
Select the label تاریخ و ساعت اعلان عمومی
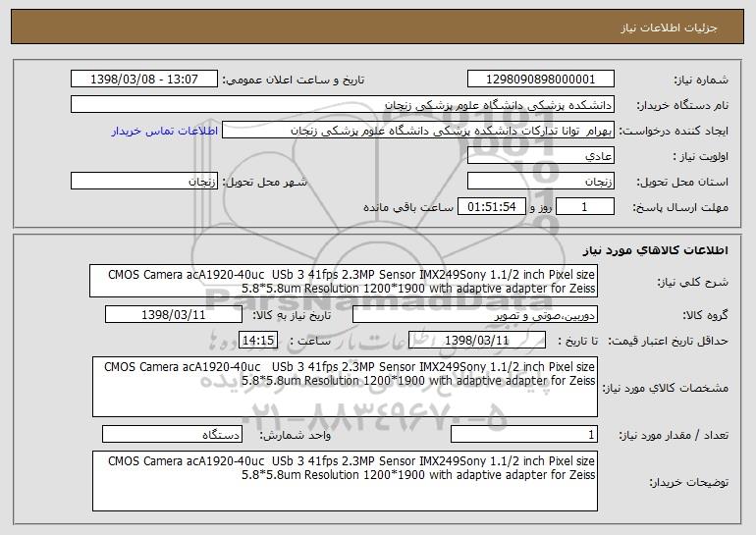pyautogui.click(x=294, y=80)
